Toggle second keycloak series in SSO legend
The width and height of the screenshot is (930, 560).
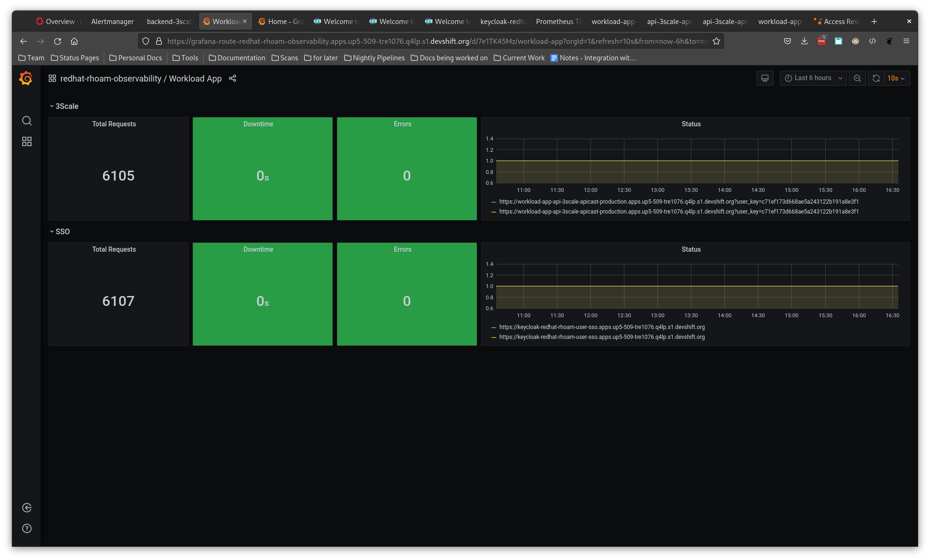click(601, 337)
